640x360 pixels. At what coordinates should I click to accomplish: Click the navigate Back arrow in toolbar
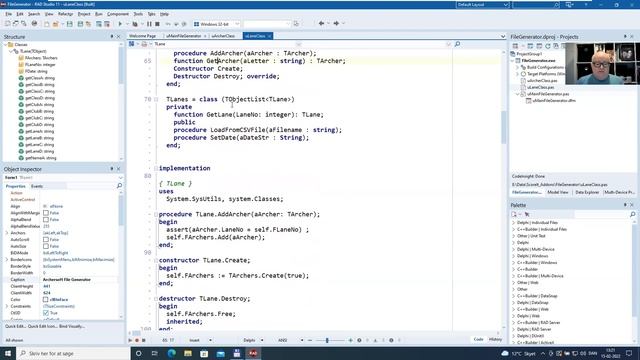point(321,24)
